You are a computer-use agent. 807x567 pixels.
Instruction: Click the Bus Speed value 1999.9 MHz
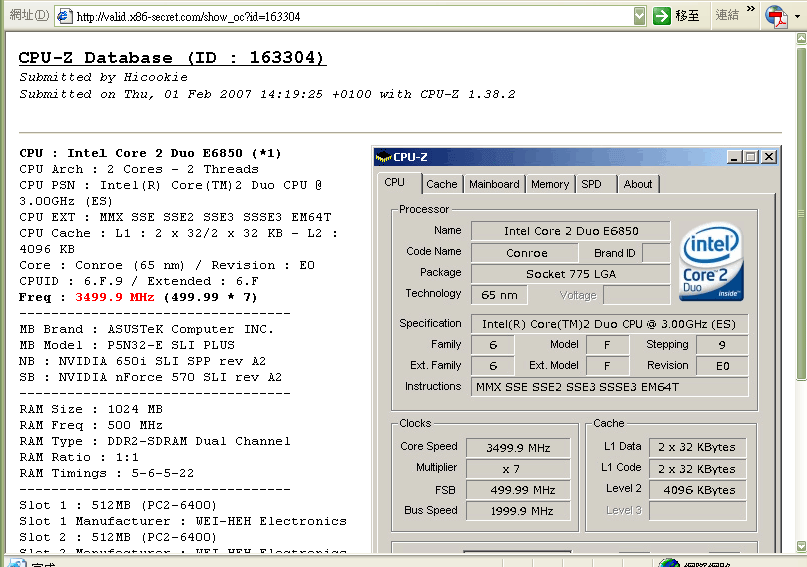[x=518, y=511]
